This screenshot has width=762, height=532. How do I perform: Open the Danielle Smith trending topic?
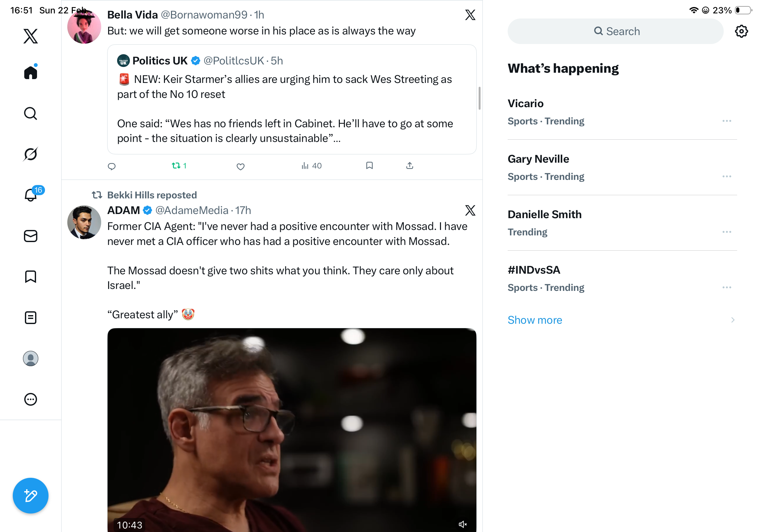tap(544, 215)
